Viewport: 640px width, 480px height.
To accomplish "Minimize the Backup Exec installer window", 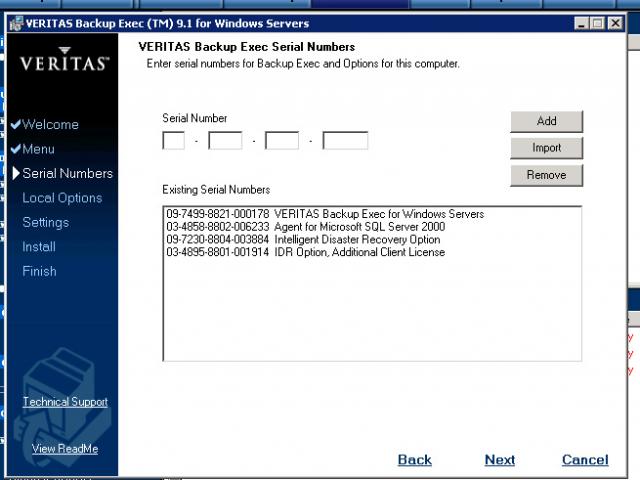I will (x=581, y=23).
